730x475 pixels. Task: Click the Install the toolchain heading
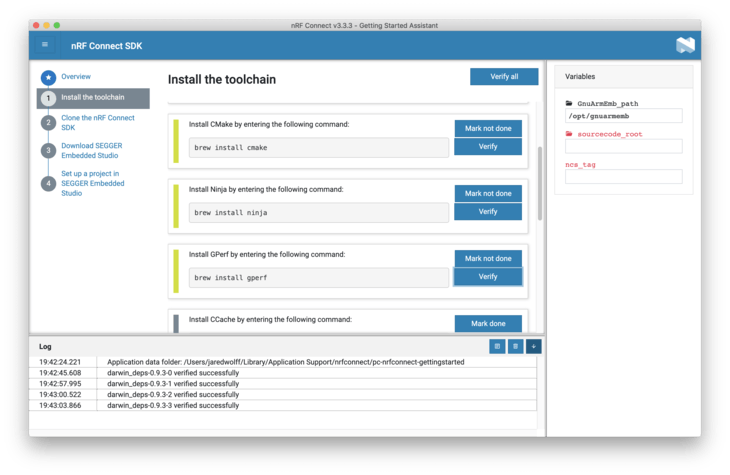pyautogui.click(x=222, y=80)
